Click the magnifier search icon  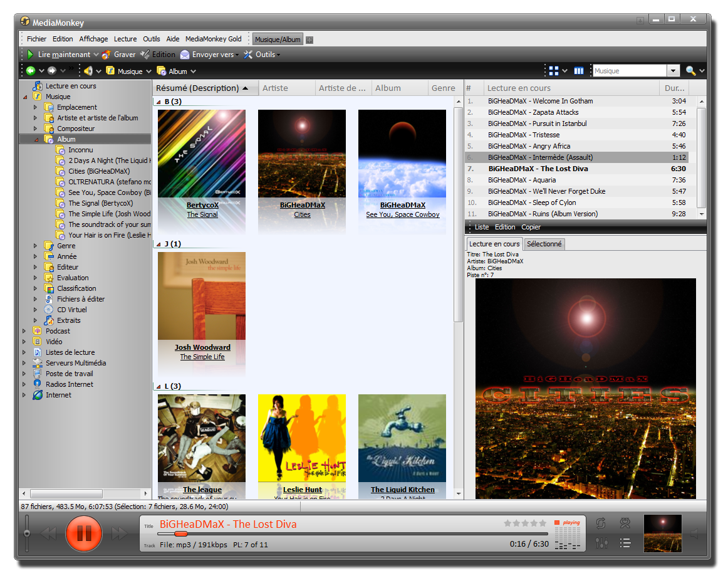690,71
